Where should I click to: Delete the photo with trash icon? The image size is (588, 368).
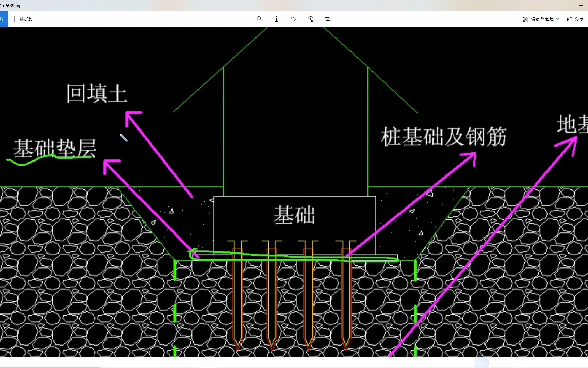[276, 19]
